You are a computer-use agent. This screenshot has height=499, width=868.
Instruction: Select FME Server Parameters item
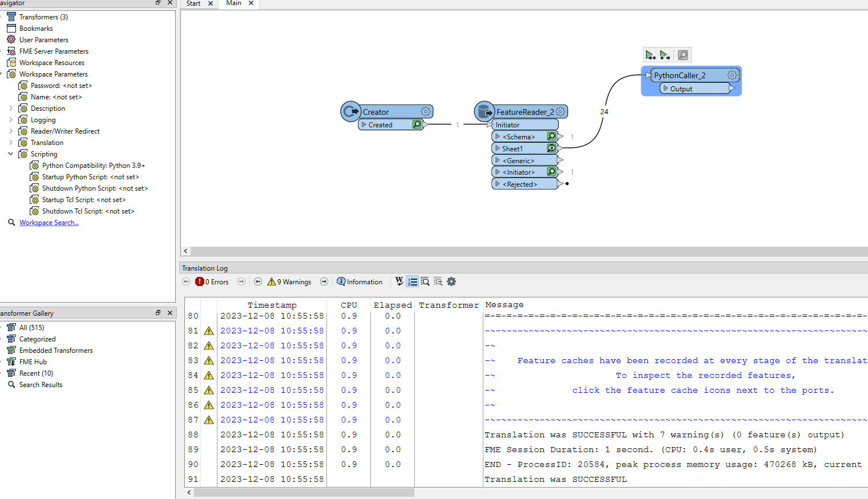54,51
